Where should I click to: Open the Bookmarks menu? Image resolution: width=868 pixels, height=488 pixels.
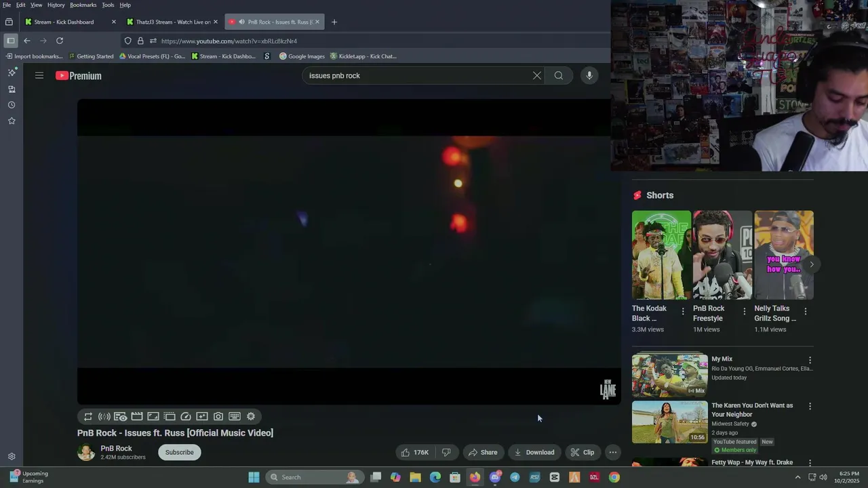pyautogui.click(x=83, y=5)
